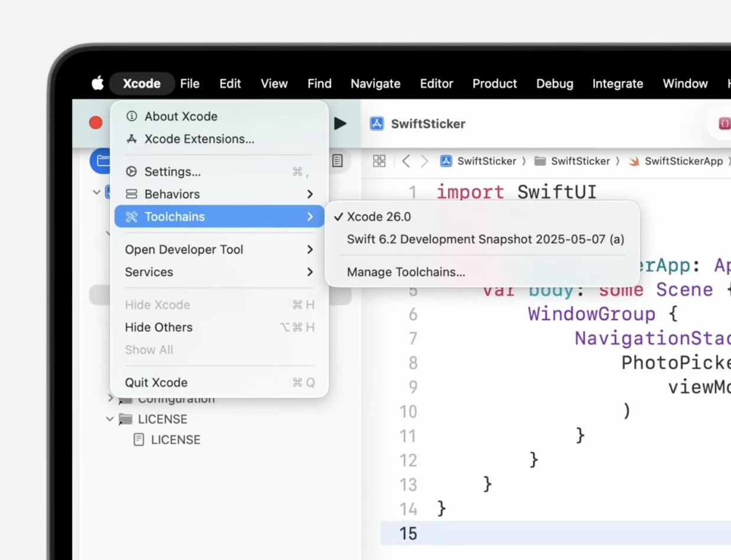Click SwiftSticker folder in the breadcrumb

point(572,161)
